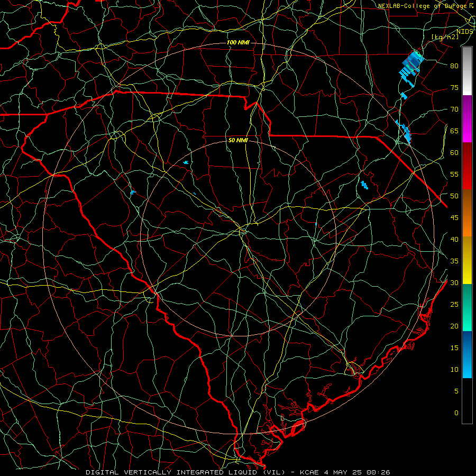This screenshot has width=476, height=476.
Task: Click the NIDS label above the legend
Action: (464, 31)
